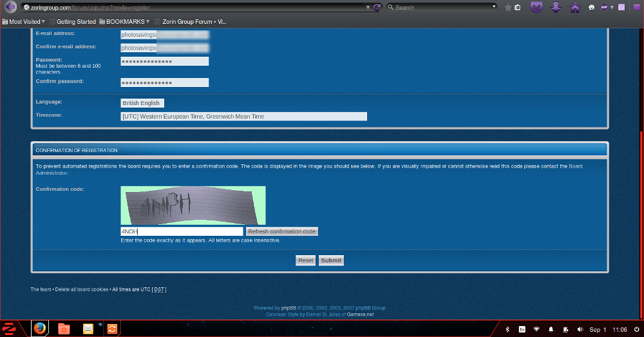The image size is (644, 337).
Task: Click the browser back arrow button
Action: click(10, 7)
